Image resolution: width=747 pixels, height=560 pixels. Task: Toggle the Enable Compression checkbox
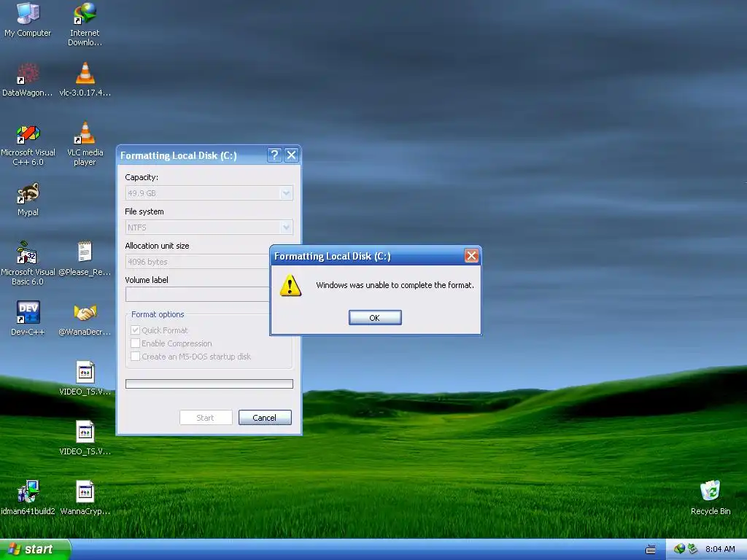pyautogui.click(x=135, y=343)
